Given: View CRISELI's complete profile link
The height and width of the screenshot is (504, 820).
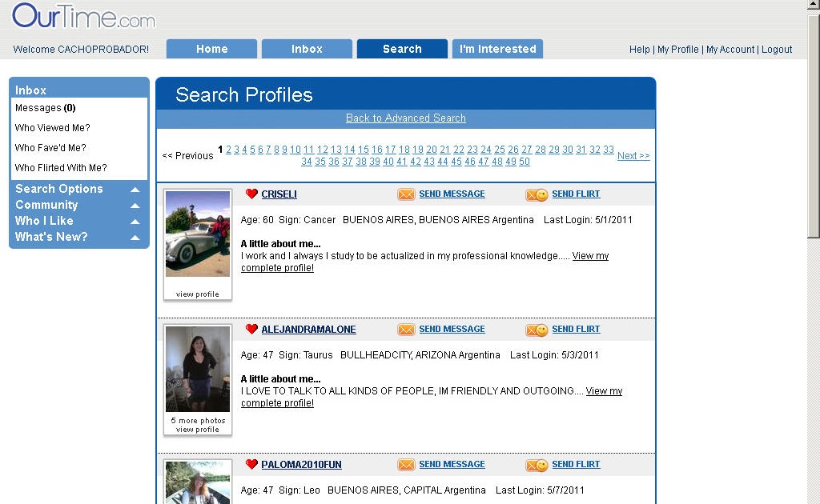Looking at the screenshot, I should click(x=590, y=256).
